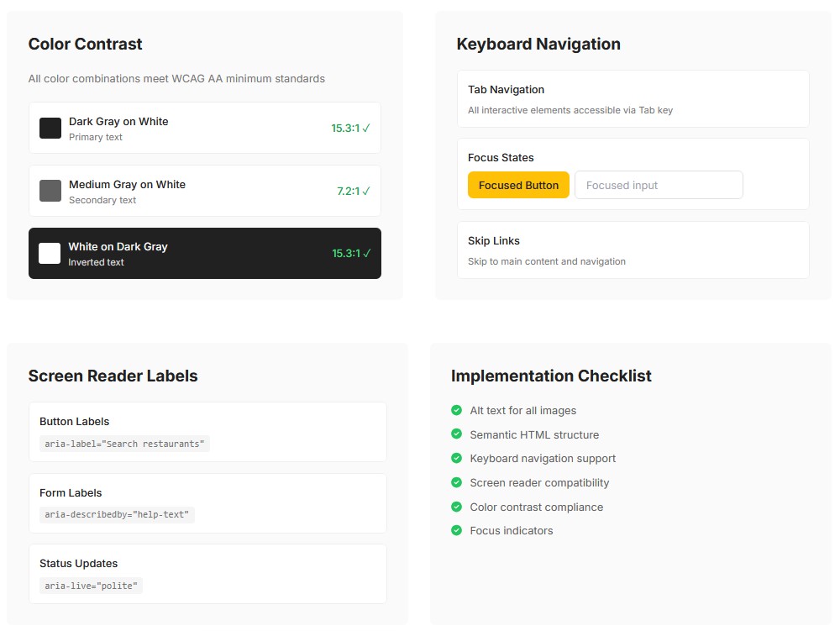Click the checkmark beside Color contrast compliance
Image resolution: width=840 pixels, height=631 pixels.
(456, 507)
